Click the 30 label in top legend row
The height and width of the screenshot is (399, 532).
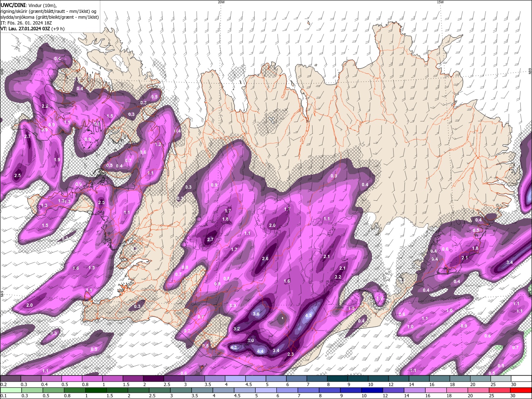tap(514, 384)
